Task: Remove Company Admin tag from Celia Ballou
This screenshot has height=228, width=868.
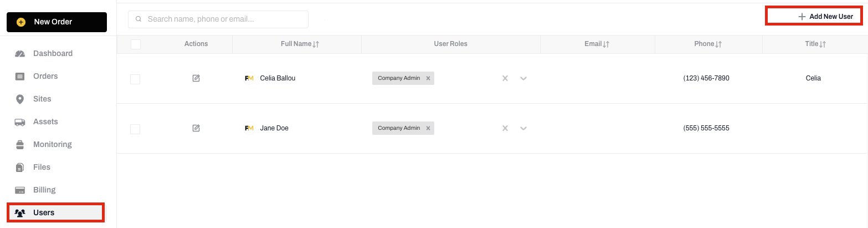Action: click(x=428, y=78)
